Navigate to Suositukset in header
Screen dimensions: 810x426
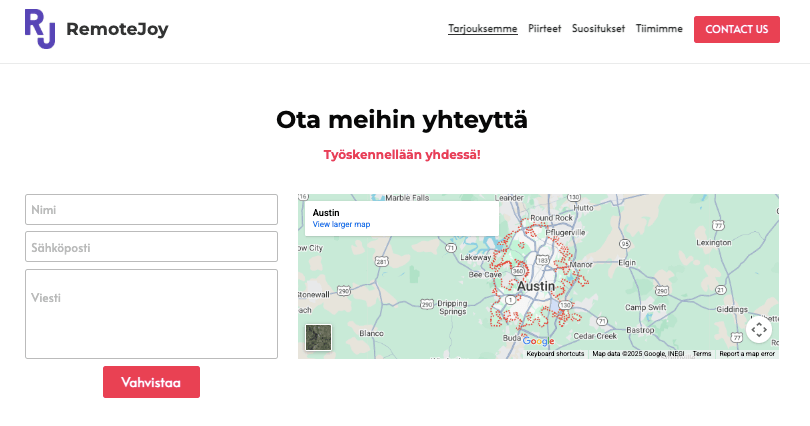click(597, 29)
